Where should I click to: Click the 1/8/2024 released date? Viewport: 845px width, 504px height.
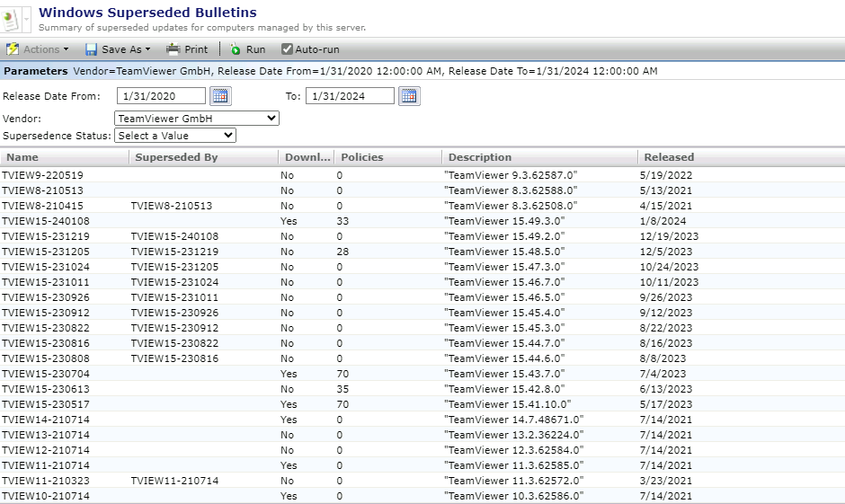click(x=663, y=221)
